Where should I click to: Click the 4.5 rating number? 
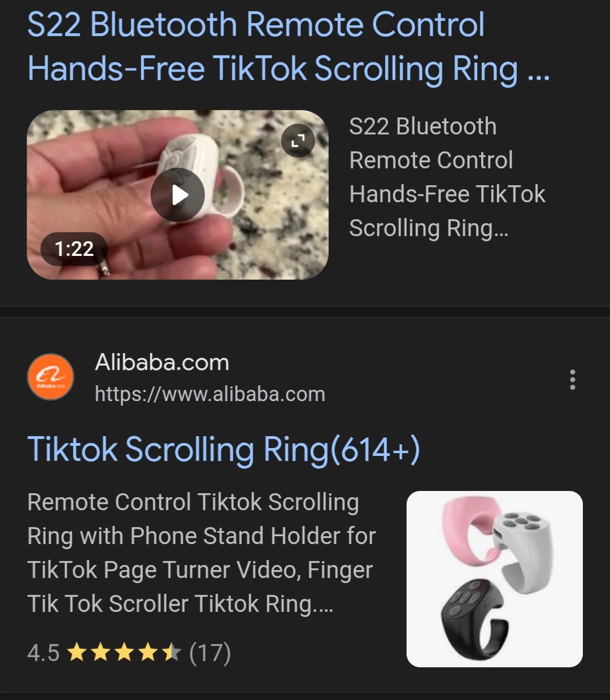43,653
